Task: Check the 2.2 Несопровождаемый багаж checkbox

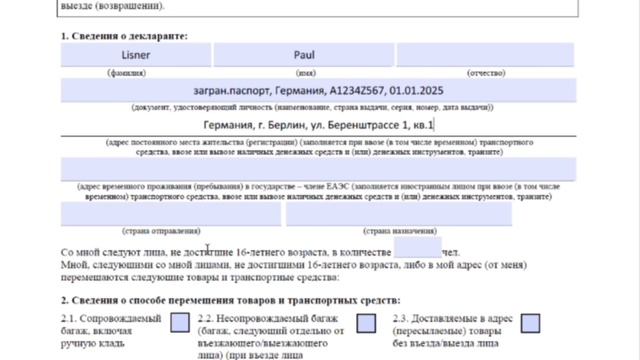Action: 366,323
